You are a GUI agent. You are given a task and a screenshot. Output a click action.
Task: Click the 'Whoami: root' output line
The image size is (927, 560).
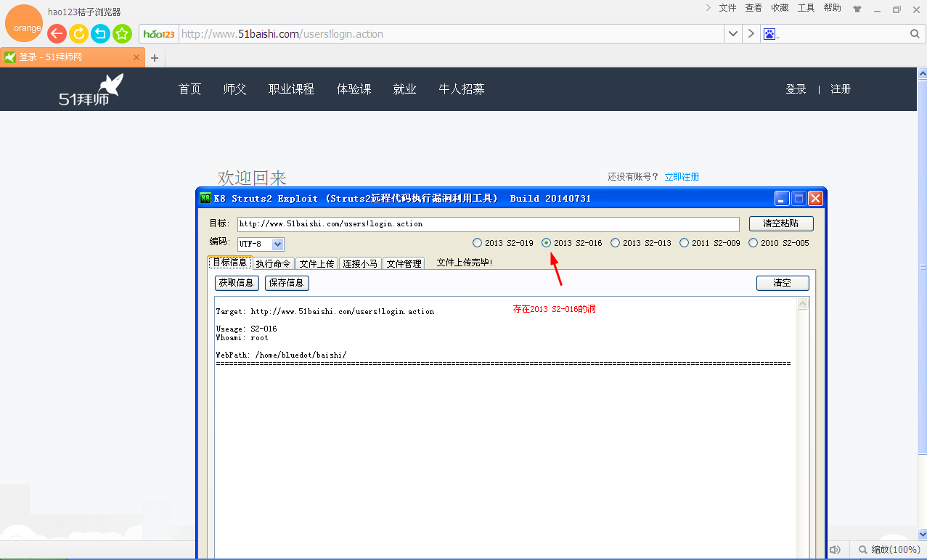click(x=242, y=337)
